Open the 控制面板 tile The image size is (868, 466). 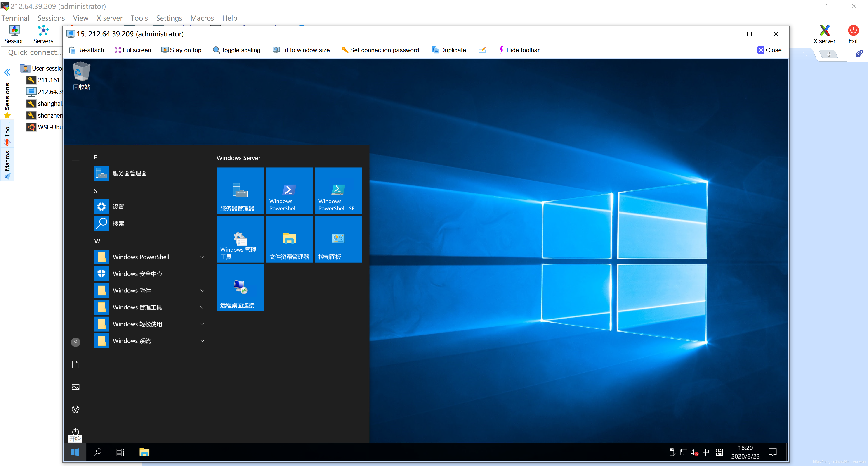338,239
